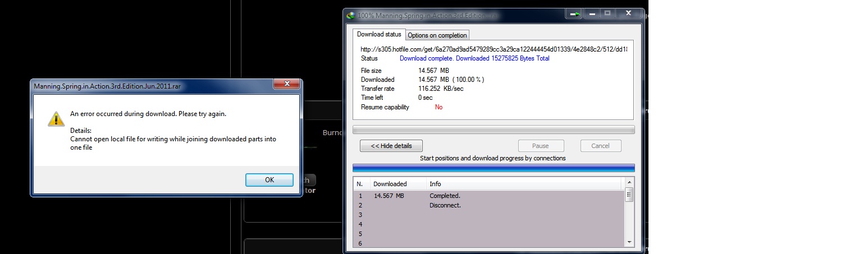Screen dimensions: 868x254
Task: Select connection row 4 in the list
Action: (x=489, y=224)
